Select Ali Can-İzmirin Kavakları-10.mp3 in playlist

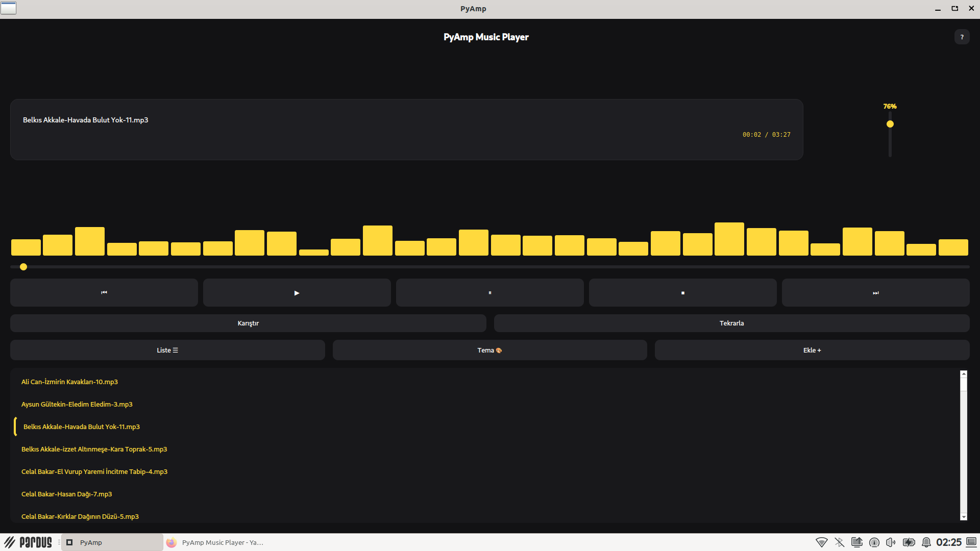69,382
